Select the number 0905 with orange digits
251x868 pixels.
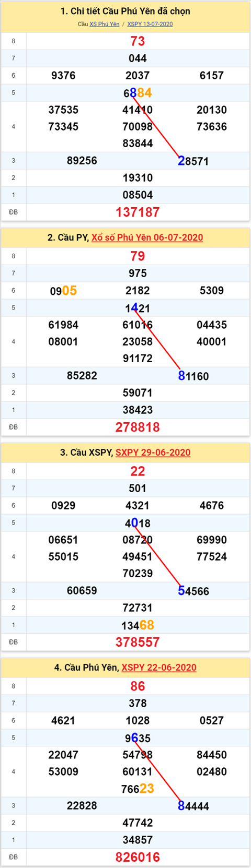coord(63,291)
